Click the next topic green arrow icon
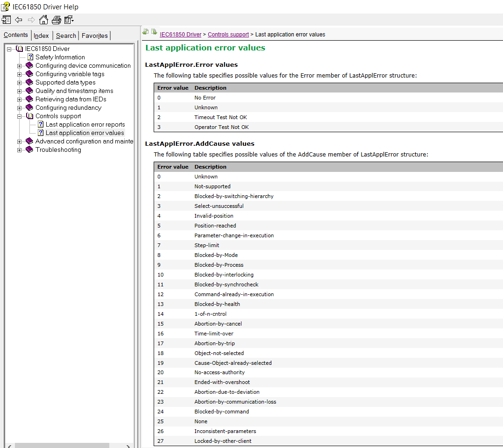Image resolution: width=503 pixels, height=448 pixels. click(x=154, y=32)
